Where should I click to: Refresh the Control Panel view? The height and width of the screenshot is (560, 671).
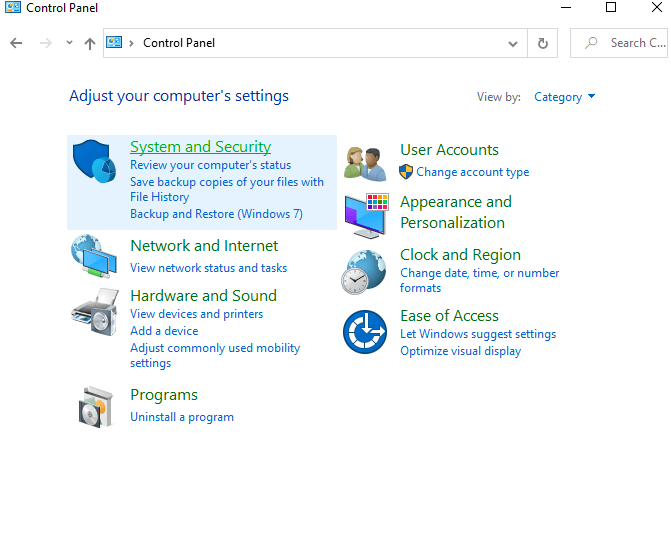click(x=542, y=43)
